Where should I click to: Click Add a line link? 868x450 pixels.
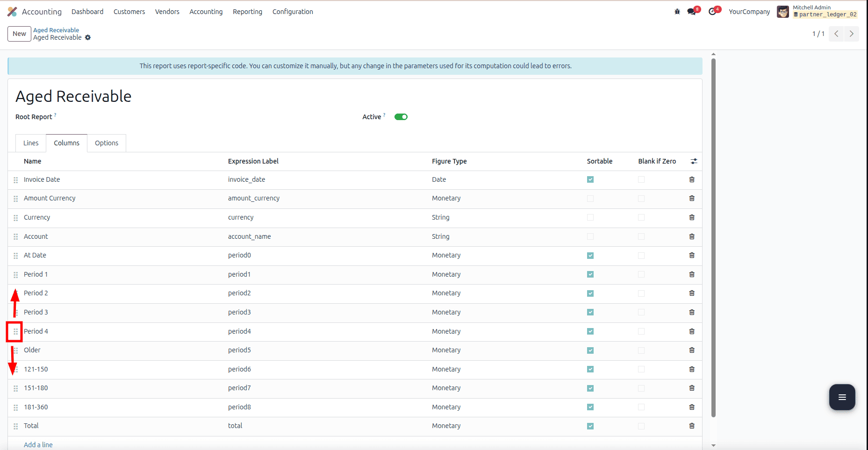point(38,445)
